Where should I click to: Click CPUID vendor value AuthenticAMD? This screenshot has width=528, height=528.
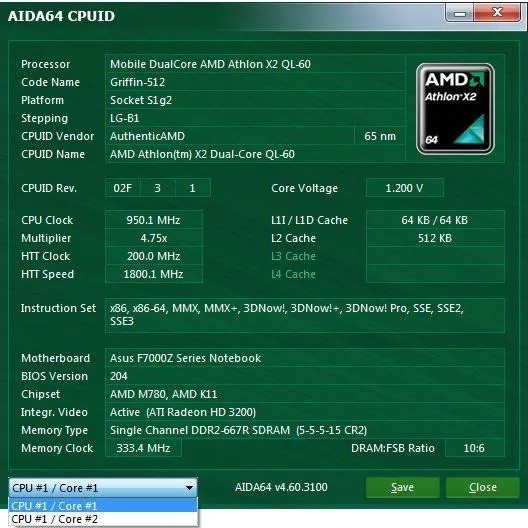(230, 136)
